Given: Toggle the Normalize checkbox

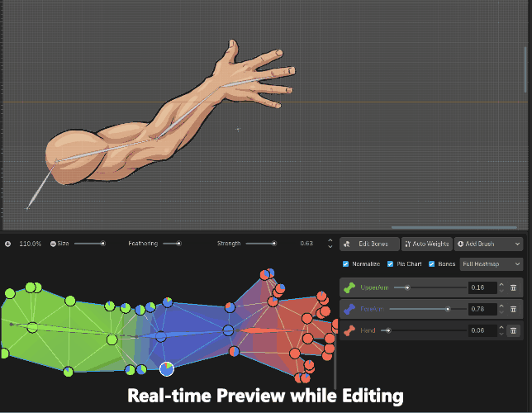Looking at the screenshot, I should pyautogui.click(x=346, y=264).
